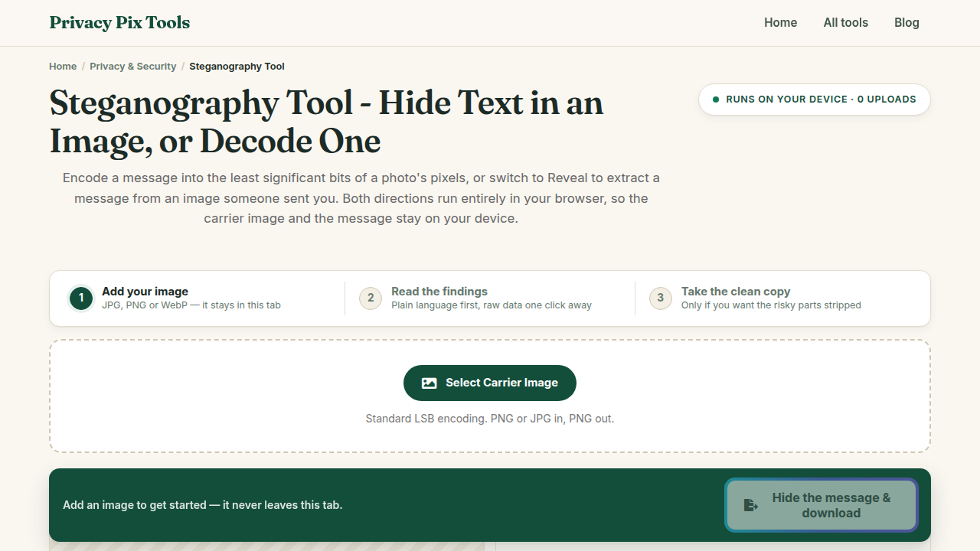This screenshot has height=551, width=980.
Task: Click the file-export icon on the Hide message button
Action: 751,505
